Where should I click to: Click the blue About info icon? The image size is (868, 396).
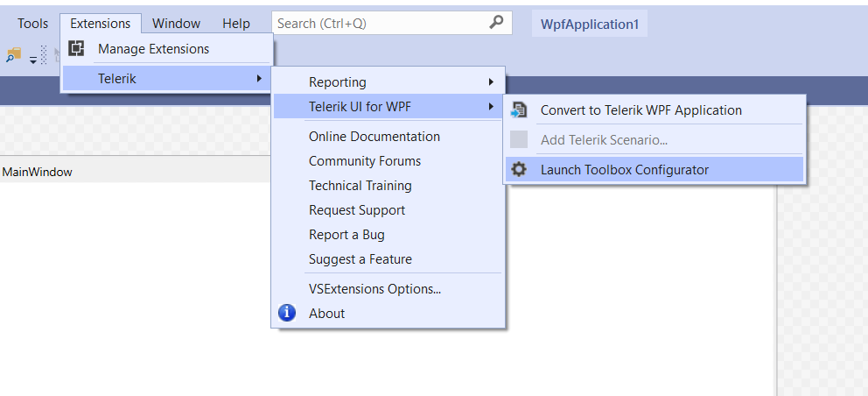click(x=287, y=313)
